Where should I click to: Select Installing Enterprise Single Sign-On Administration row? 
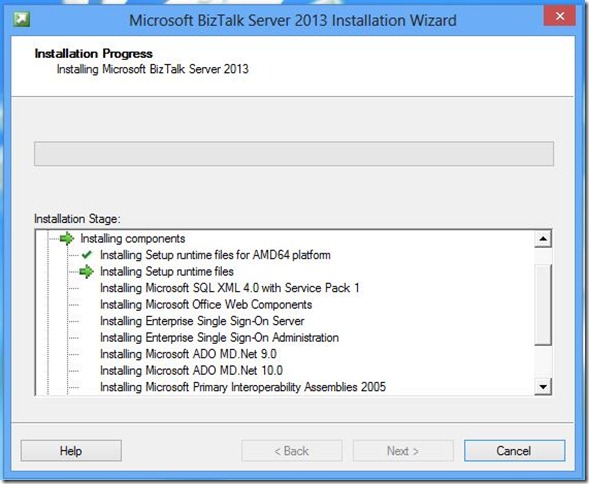tap(219, 338)
